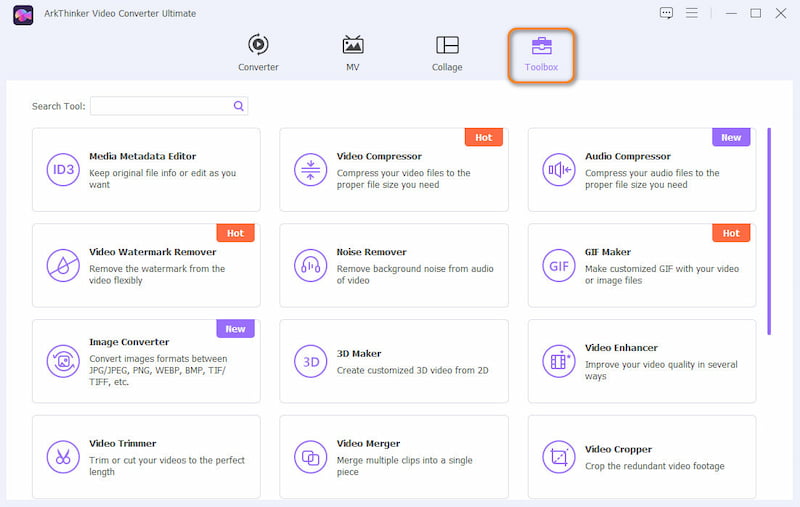Click the Noise Remover headphones icon

310,266
